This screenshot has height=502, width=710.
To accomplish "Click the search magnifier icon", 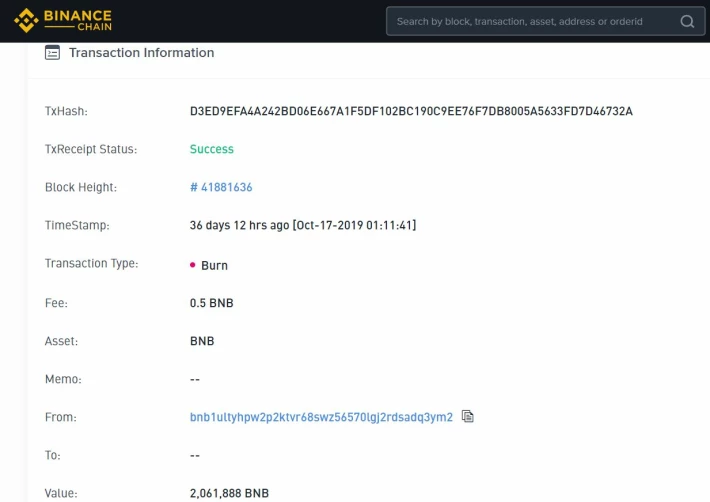I will point(687,21).
